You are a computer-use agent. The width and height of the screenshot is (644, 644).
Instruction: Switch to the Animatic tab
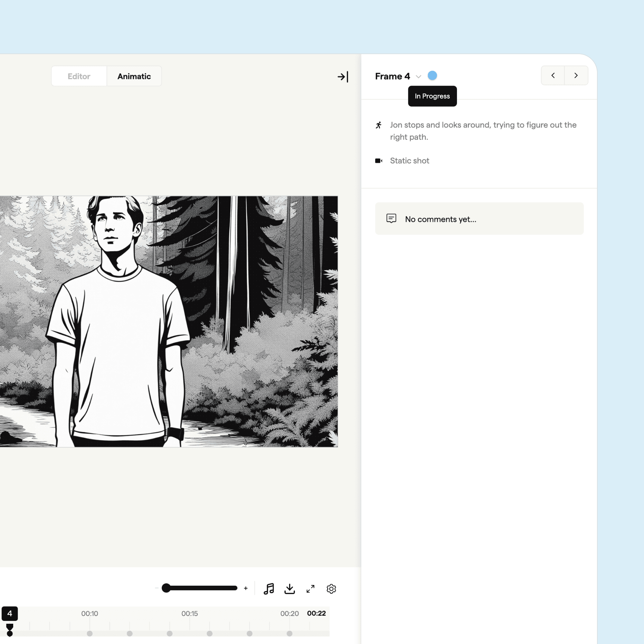[133, 75]
